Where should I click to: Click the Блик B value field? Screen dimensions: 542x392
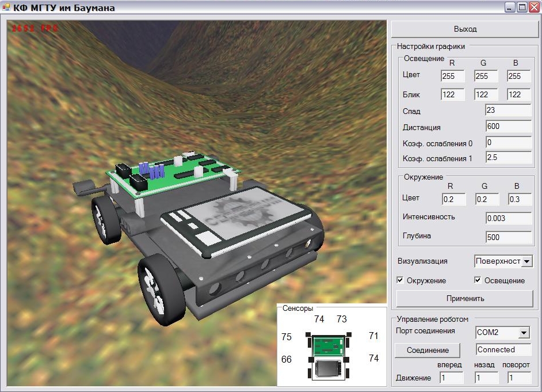pyautogui.click(x=518, y=94)
